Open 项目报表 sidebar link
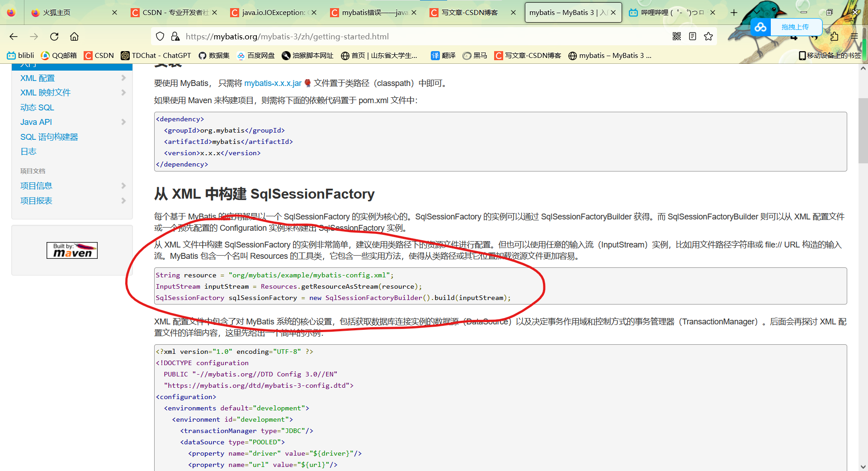Image resolution: width=868 pixels, height=471 pixels. coord(36,201)
